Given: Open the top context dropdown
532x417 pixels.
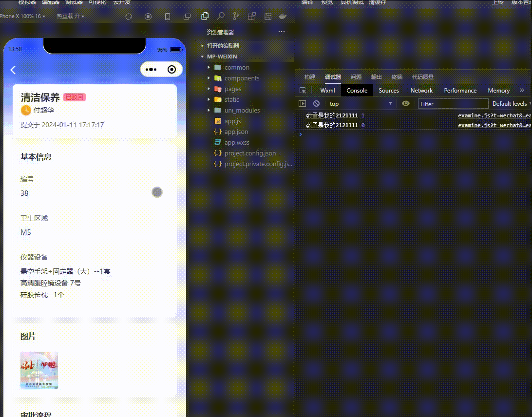Looking at the screenshot, I should click(x=361, y=103).
